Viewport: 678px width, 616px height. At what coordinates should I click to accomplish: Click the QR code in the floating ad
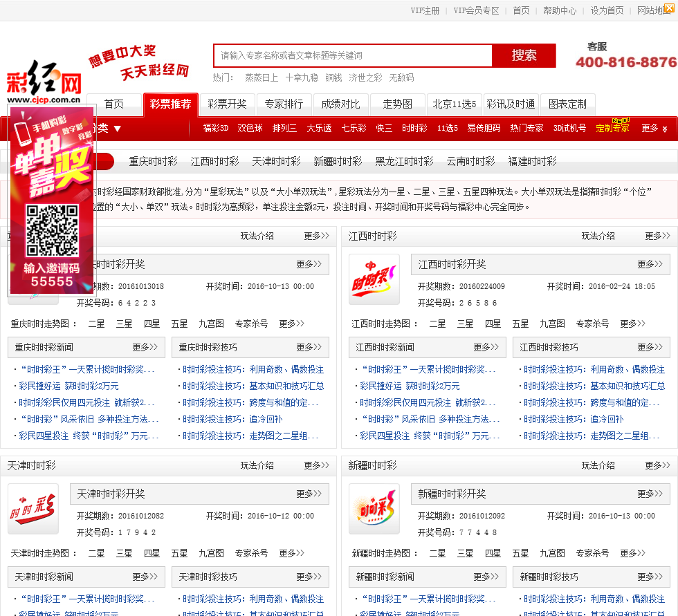(x=53, y=231)
